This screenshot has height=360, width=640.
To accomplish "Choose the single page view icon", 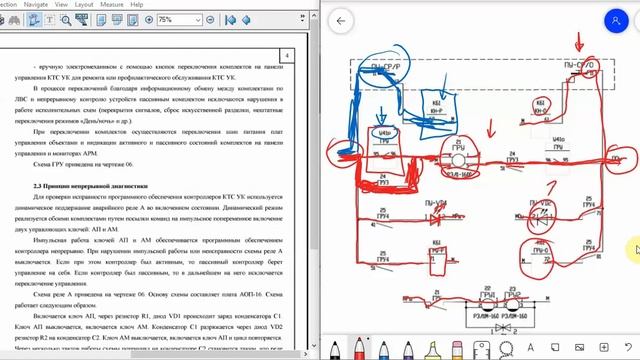I will click(x=101, y=20).
